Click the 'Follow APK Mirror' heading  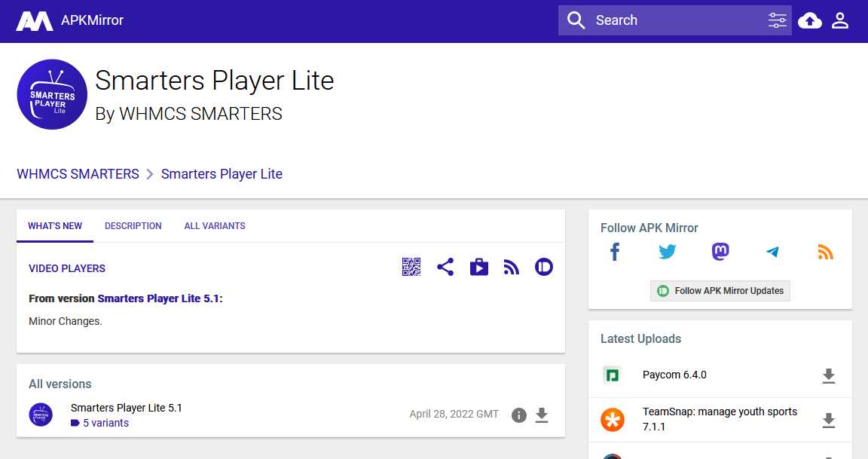tap(649, 228)
